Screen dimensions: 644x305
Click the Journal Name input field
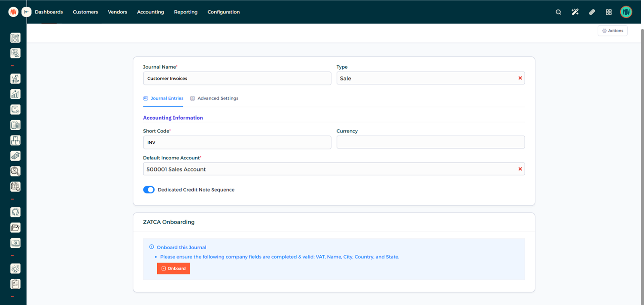click(237, 78)
